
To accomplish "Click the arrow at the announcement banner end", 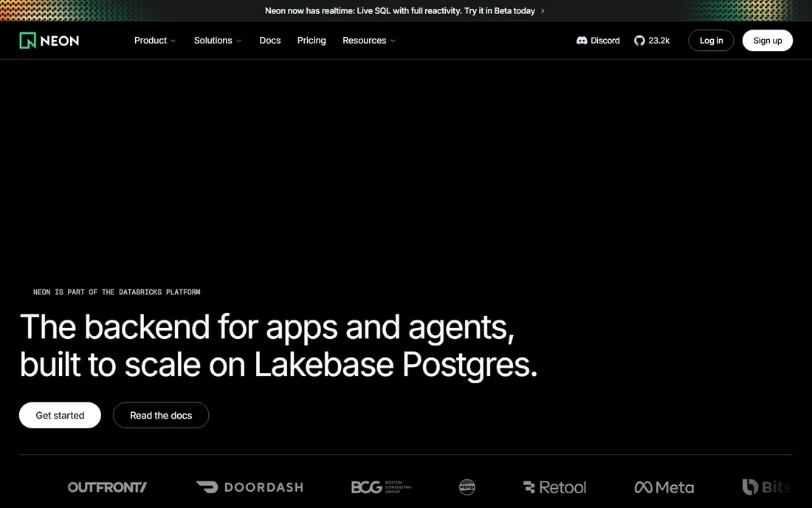I will 543,11.
